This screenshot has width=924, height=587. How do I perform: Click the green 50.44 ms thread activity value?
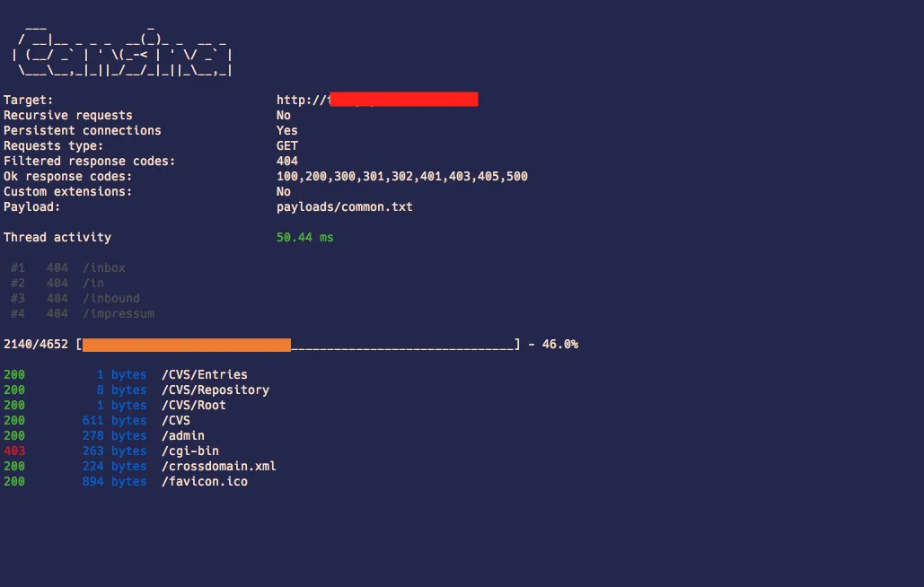pyautogui.click(x=304, y=237)
